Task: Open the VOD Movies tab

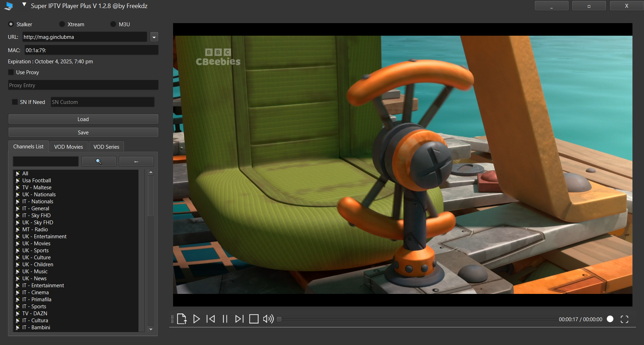Action: coord(69,147)
